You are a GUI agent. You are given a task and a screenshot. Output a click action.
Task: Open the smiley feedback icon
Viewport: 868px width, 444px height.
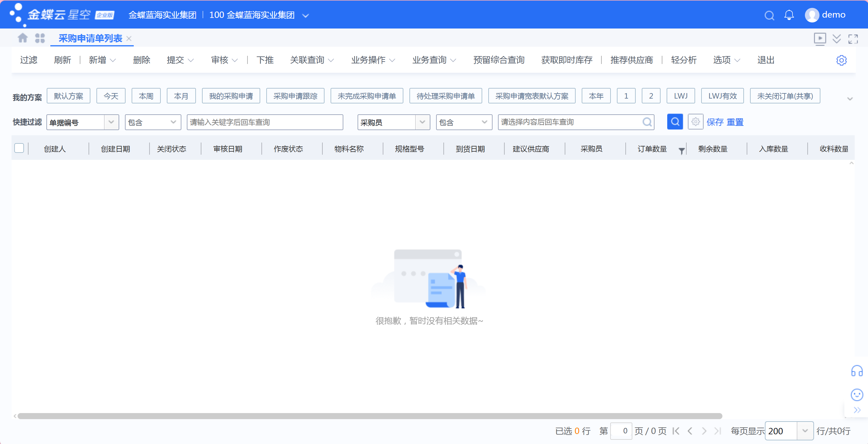[856, 395]
